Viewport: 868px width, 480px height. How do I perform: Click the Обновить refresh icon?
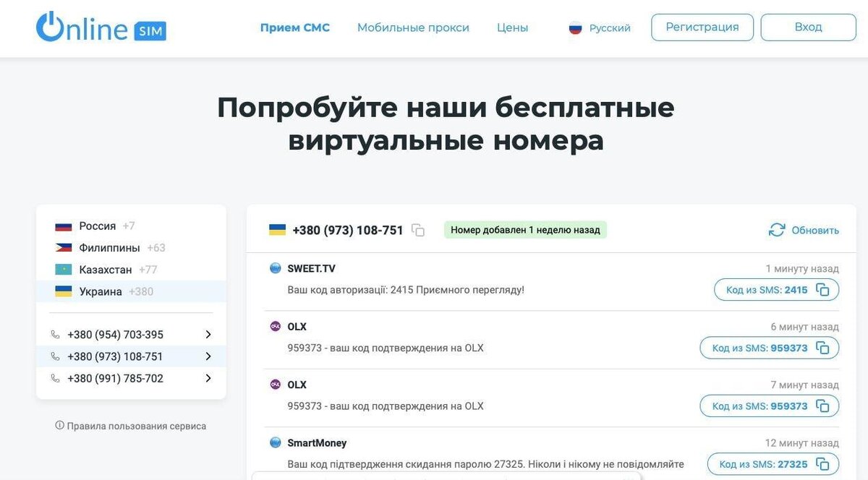point(777,230)
